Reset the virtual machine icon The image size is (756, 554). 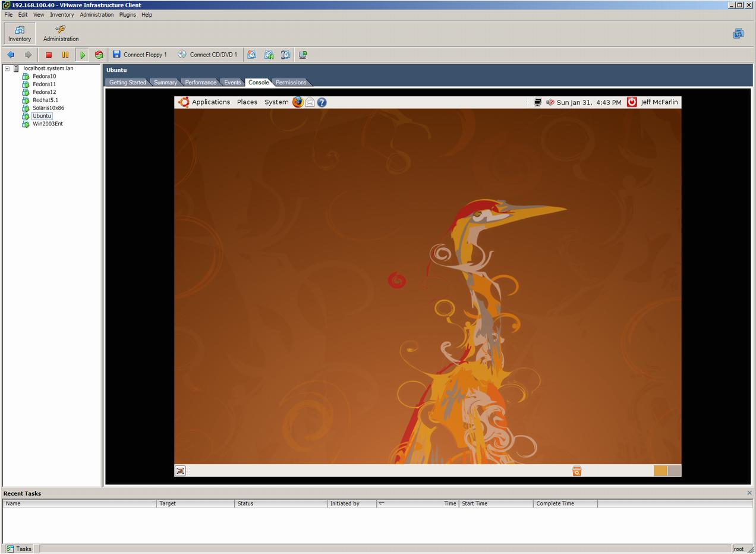99,55
